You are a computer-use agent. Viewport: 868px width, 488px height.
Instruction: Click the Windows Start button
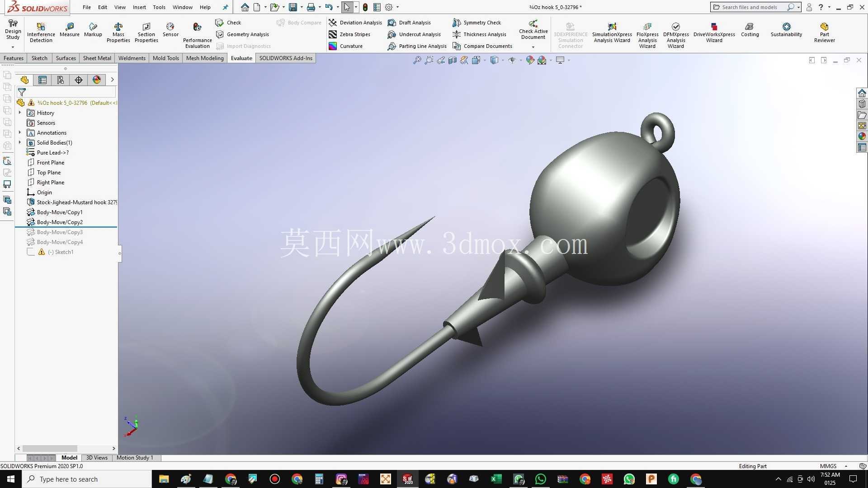coord(11,479)
